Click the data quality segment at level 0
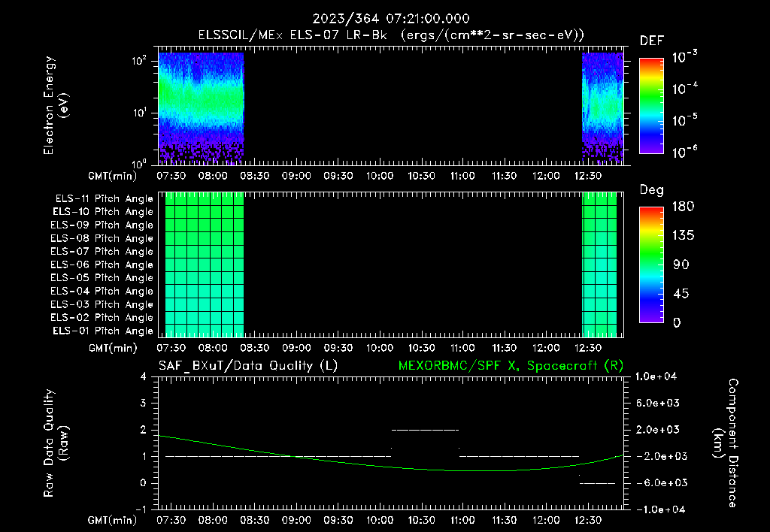 pyautogui.click(x=597, y=483)
